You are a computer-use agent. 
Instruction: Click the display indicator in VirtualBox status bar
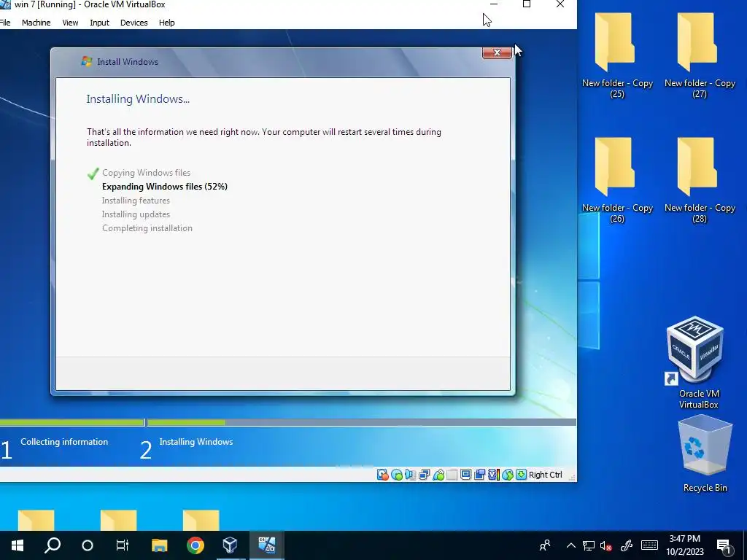coord(466,475)
